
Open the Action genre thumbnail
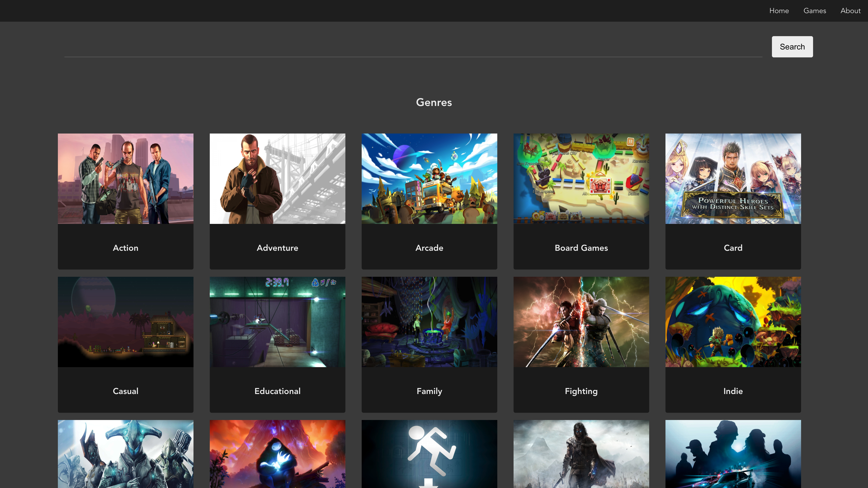[125, 178]
